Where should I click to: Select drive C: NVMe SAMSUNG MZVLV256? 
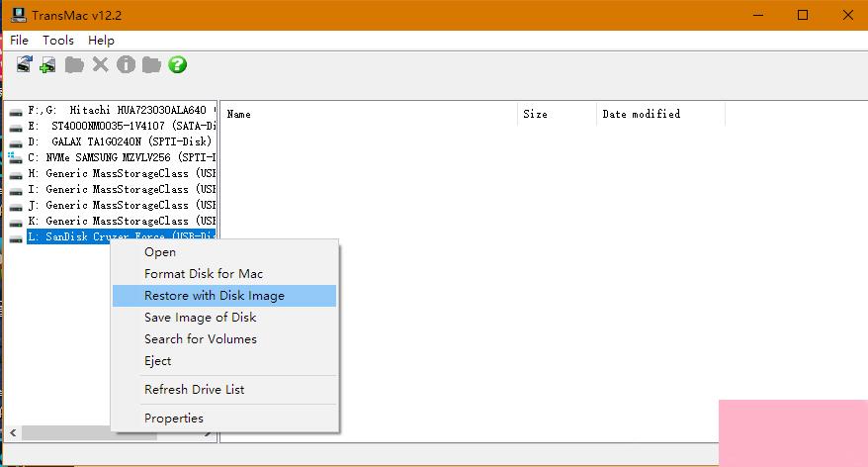122,158
